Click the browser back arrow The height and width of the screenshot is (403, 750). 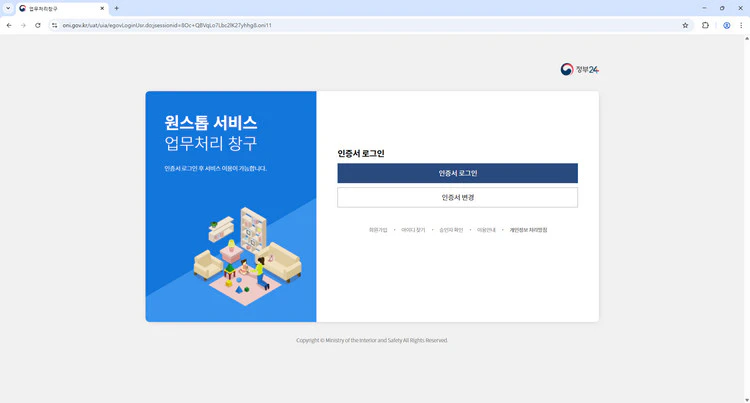click(x=9, y=25)
